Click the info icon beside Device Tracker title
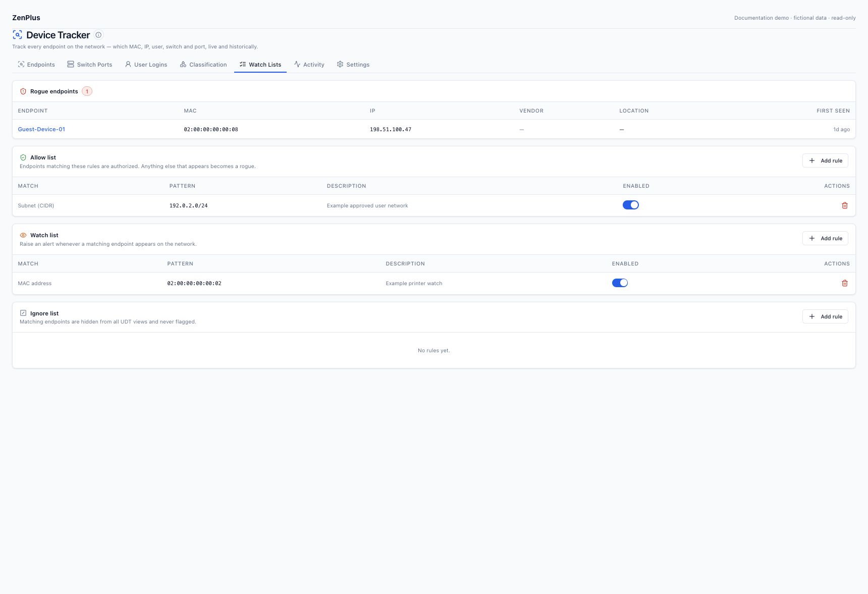 (x=98, y=35)
